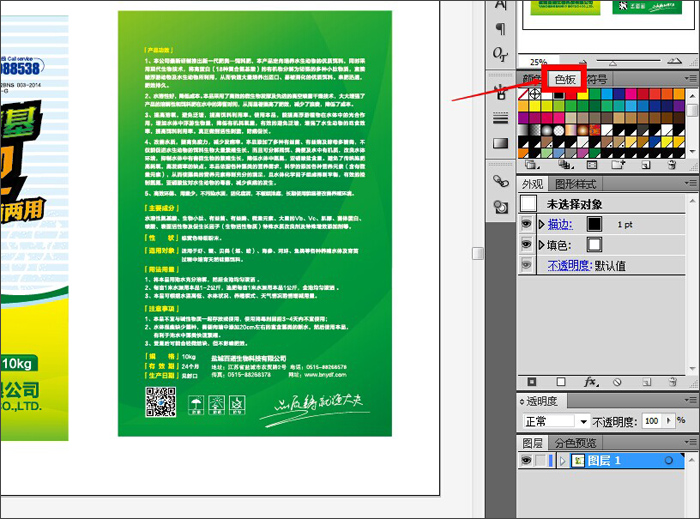Screen dimensions: 700x519
Task: Click Clear Appearance icon
Action: 617,382
